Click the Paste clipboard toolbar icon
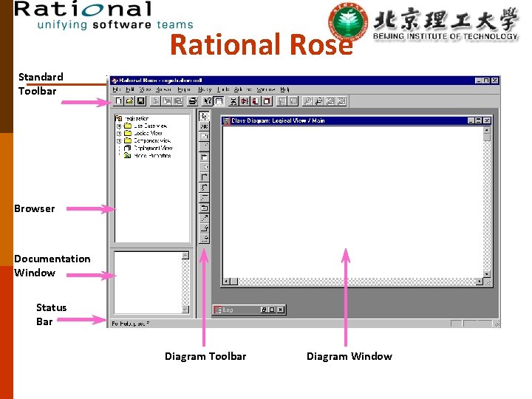Viewport: 532px width, 399px height. coord(178,101)
